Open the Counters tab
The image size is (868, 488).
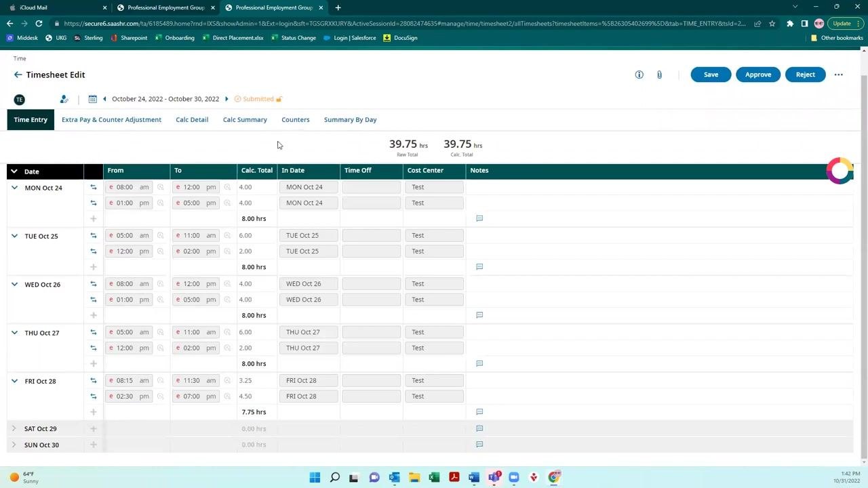(x=296, y=120)
